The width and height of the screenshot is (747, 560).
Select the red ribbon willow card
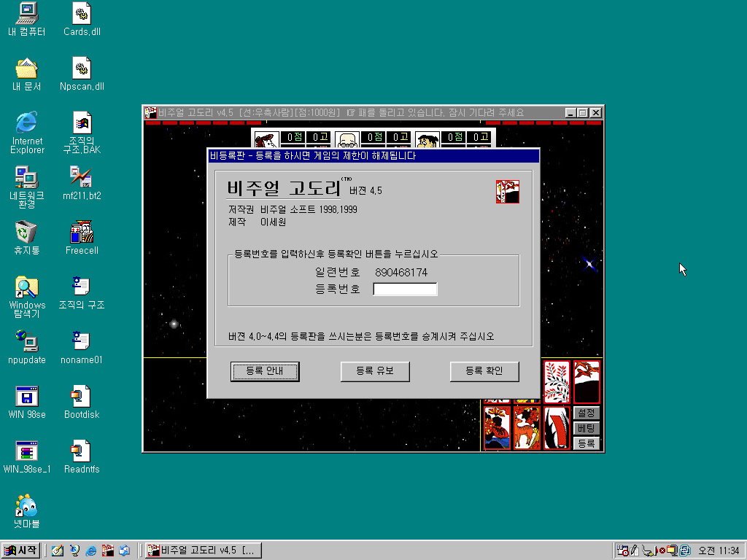point(557,427)
